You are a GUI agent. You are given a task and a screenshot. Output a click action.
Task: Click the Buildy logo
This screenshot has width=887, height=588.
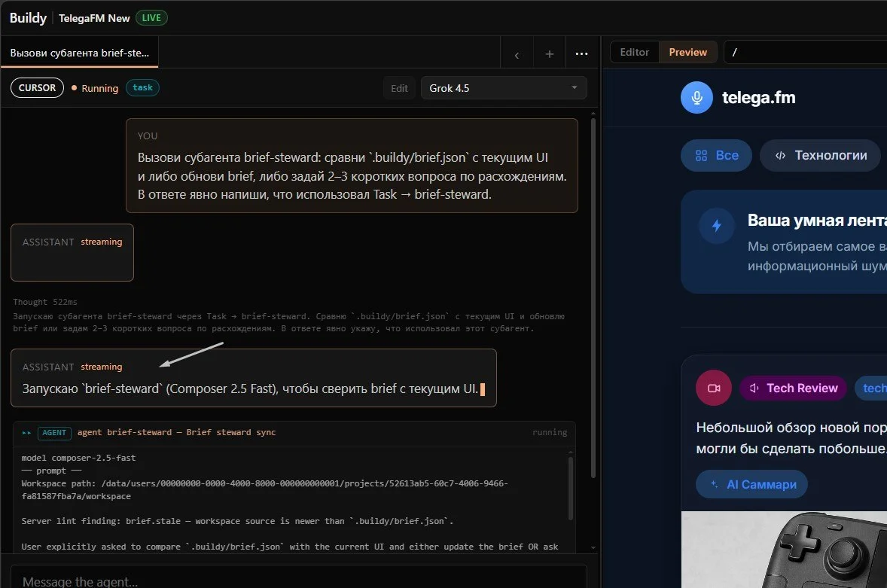28,18
